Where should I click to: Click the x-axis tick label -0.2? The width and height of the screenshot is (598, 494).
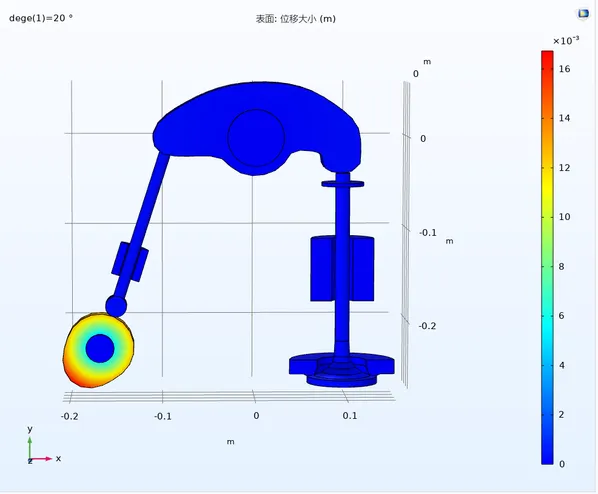click(69, 416)
